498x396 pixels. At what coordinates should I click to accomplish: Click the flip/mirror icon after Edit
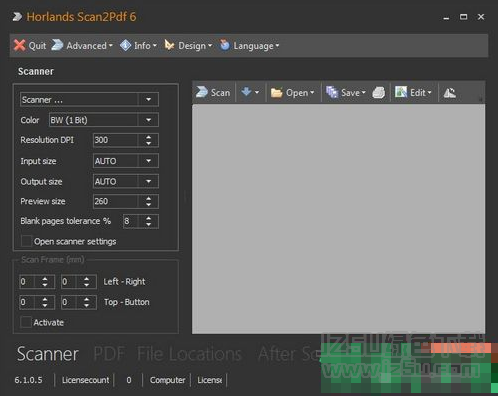click(449, 92)
